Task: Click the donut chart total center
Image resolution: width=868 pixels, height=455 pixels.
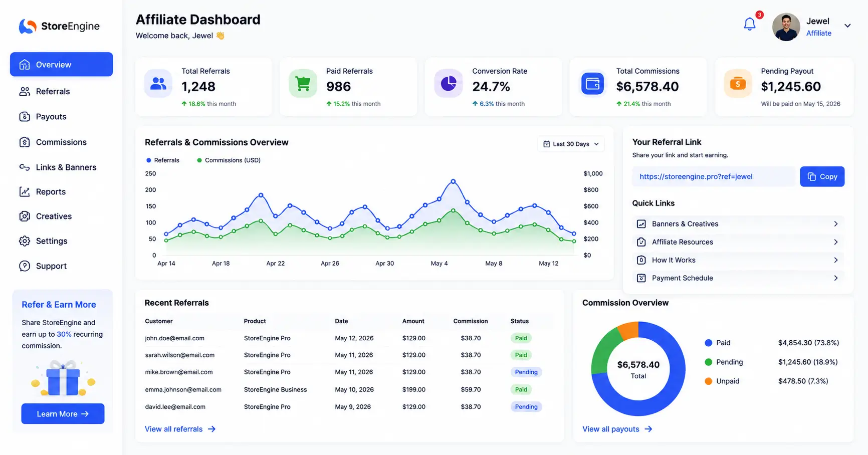Action: [638, 369]
